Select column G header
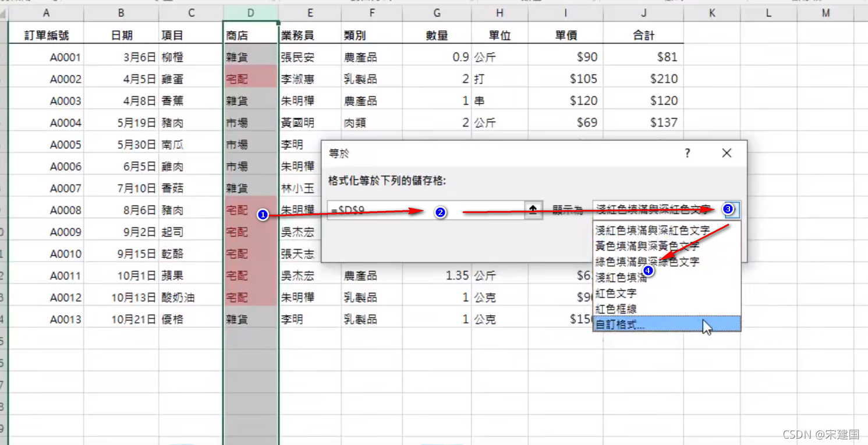Image resolution: width=868 pixels, height=445 pixels. (437, 13)
